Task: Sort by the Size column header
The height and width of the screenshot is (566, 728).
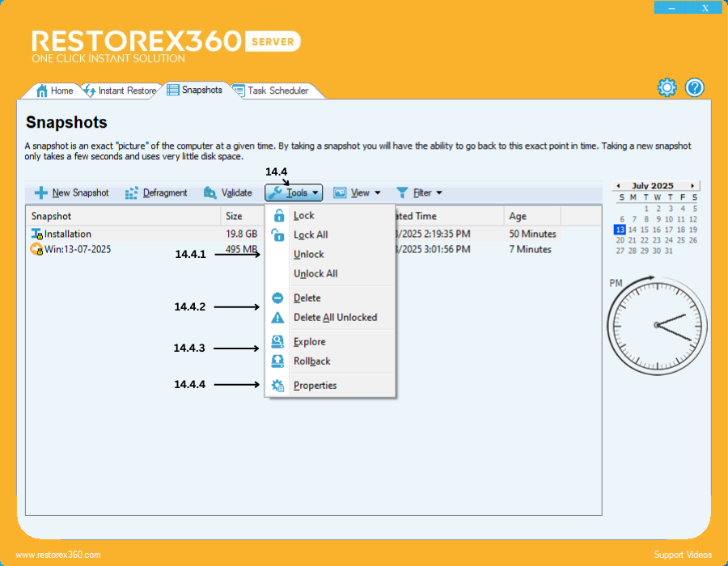Action: coord(243,216)
